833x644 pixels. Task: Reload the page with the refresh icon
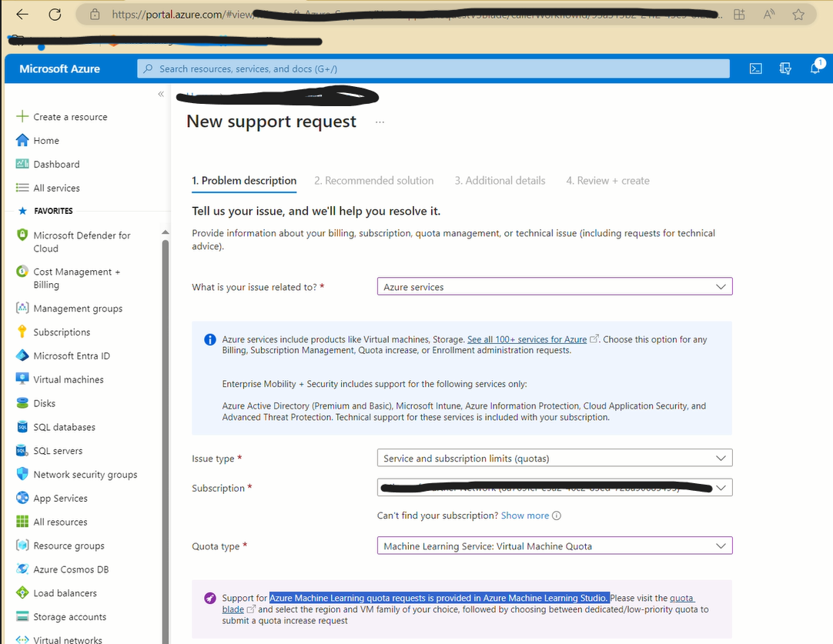coord(55,15)
